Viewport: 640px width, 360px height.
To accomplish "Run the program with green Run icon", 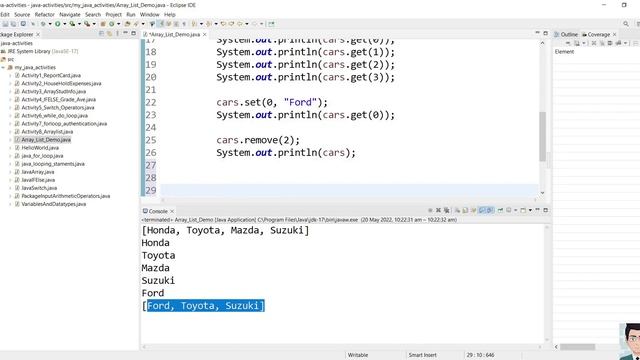I will [58, 24].
